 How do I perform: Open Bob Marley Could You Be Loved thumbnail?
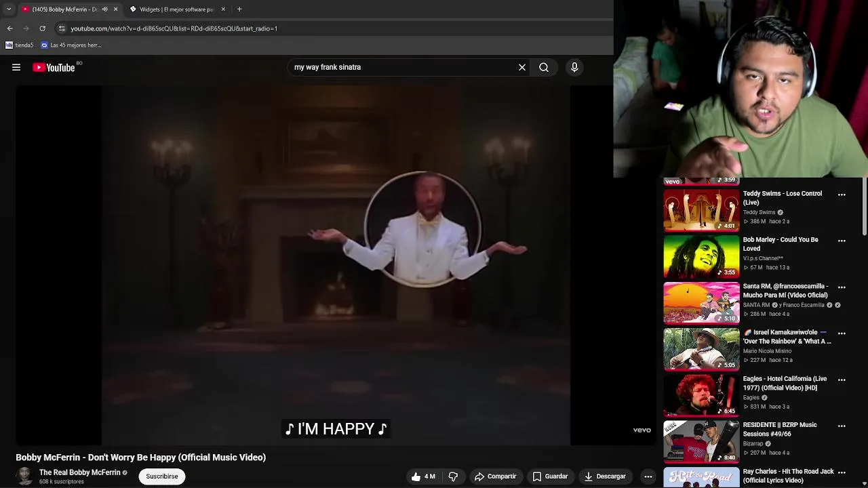click(x=701, y=256)
